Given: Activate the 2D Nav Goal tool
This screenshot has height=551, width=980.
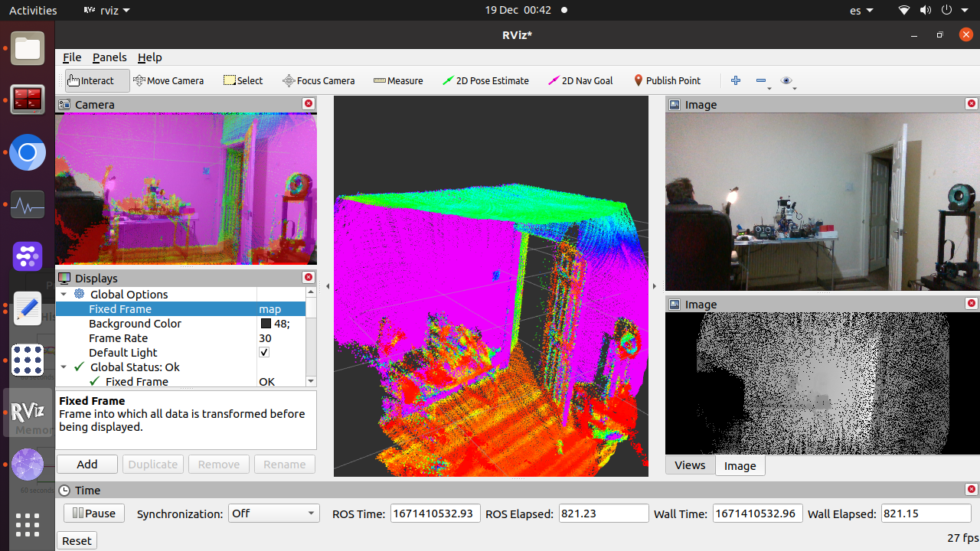Looking at the screenshot, I should pyautogui.click(x=580, y=80).
